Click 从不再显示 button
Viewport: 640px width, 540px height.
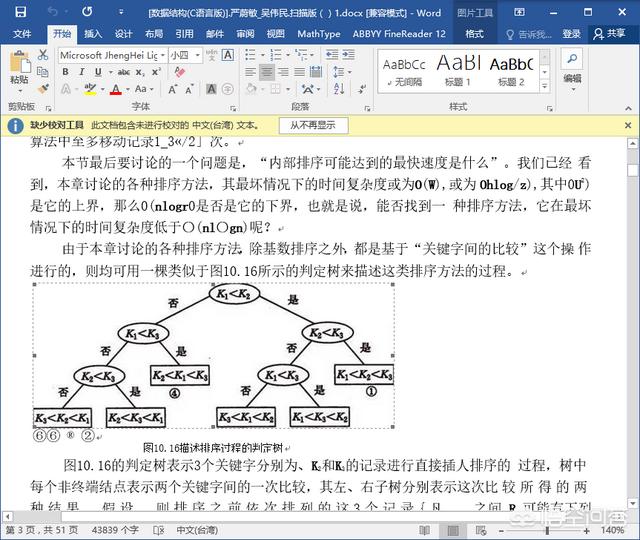(313, 125)
